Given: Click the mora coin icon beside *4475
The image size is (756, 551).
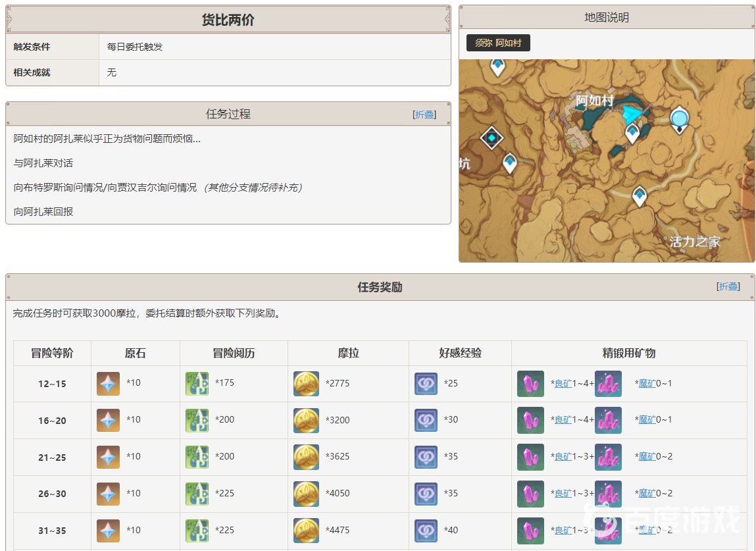Looking at the screenshot, I should 306,531.
